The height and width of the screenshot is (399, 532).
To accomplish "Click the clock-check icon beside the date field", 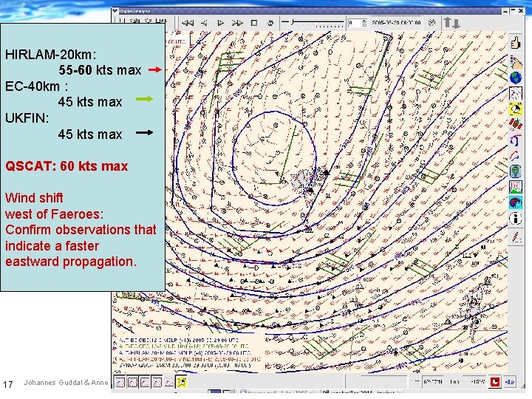I will click(432, 23).
